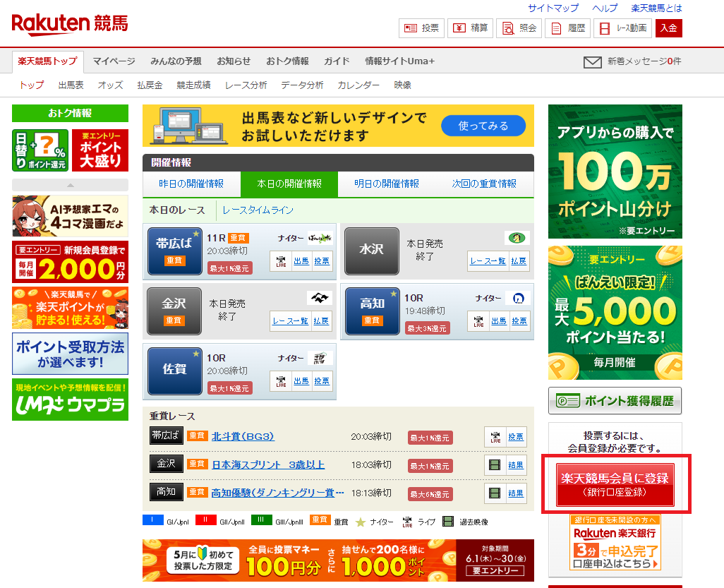Screen dimensions: 724x588
Task: Click the 日替りポイント還元 icon banner
Action: click(x=40, y=150)
